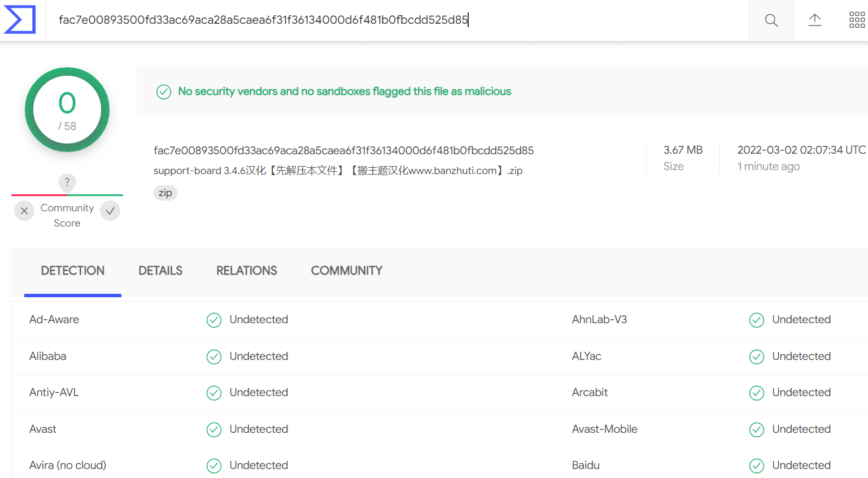
Task: Click the Avast vendor name
Action: (43, 429)
